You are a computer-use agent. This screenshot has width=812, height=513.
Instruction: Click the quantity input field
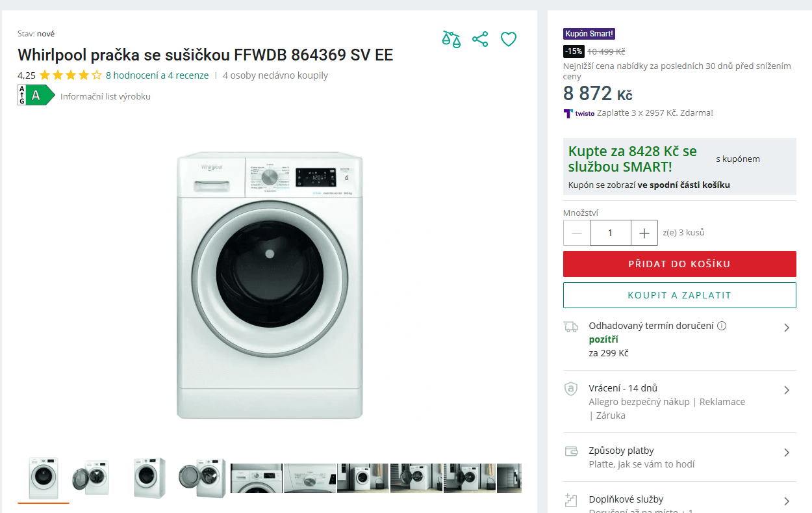click(610, 233)
